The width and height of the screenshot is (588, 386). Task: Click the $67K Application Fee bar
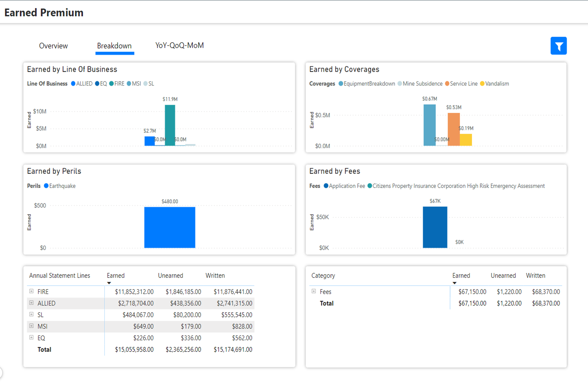coord(435,226)
